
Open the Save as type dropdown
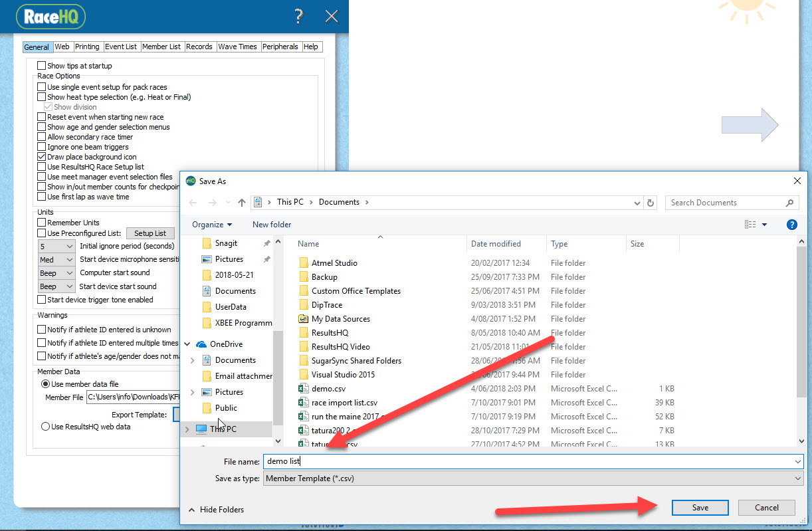point(534,478)
